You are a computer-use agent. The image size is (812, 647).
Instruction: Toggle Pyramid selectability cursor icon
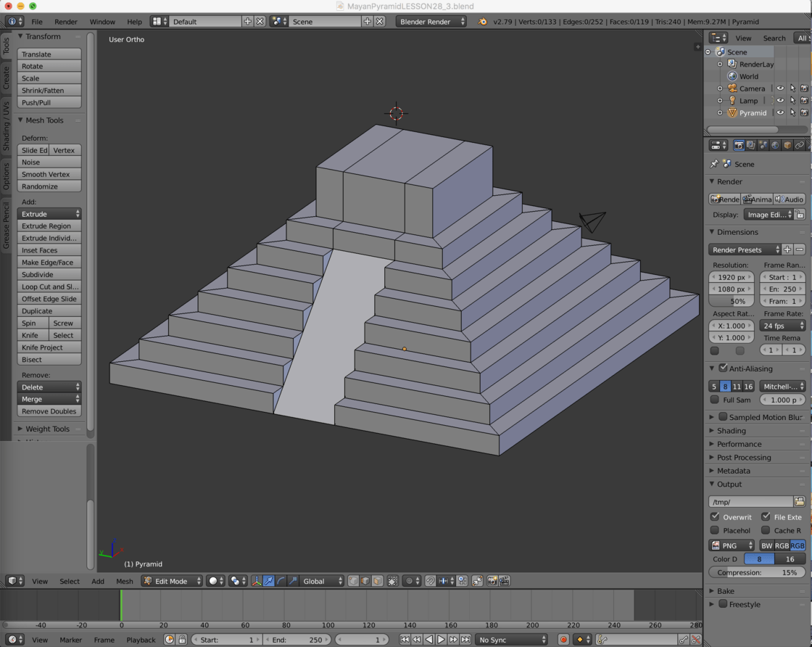pos(792,112)
